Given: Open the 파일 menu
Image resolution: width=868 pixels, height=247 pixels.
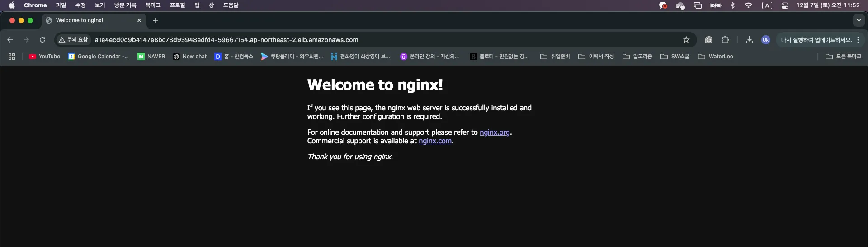Looking at the screenshot, I should pos(61,5).
